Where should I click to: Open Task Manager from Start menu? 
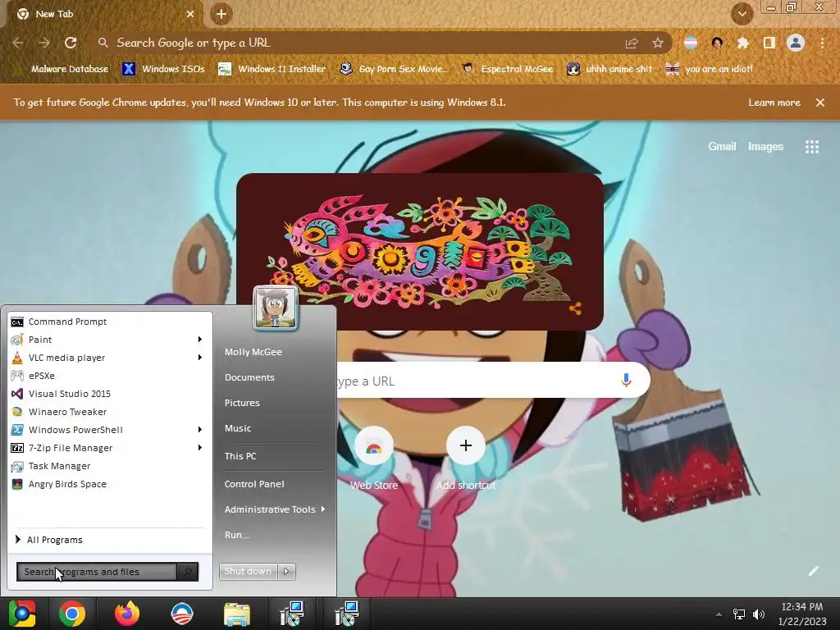110,466
